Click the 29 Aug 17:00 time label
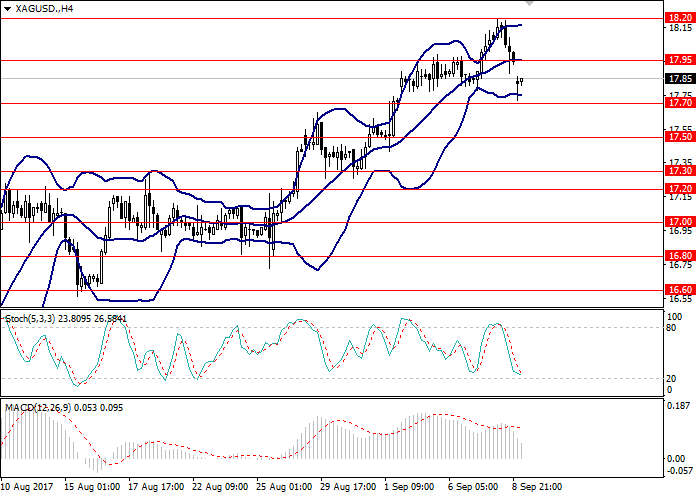This screenshot has height=493, width=699. [x=349, y=487]
